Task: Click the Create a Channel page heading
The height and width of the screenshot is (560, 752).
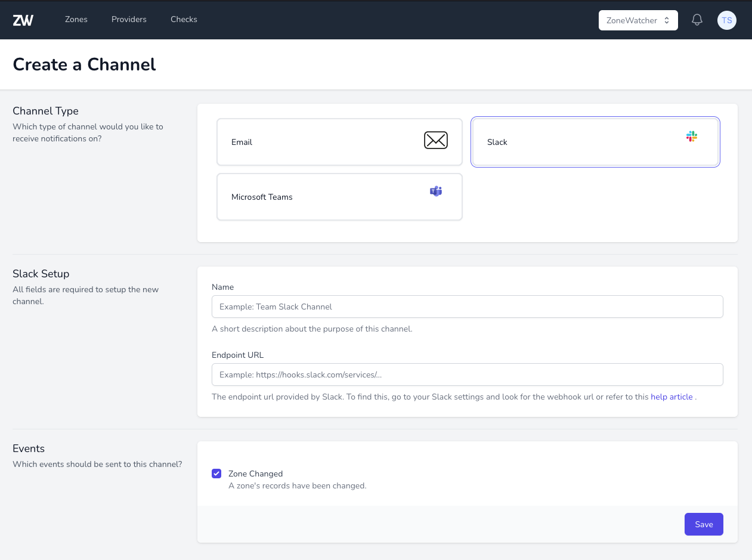Action: point(84,64)
